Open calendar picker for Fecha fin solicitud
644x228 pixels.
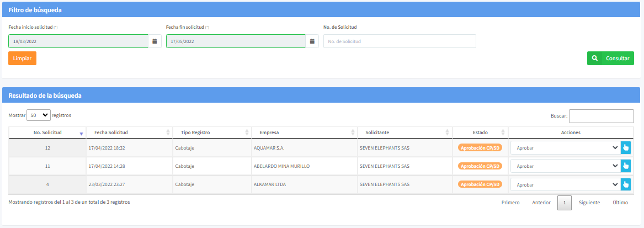[x=312, y=41]
